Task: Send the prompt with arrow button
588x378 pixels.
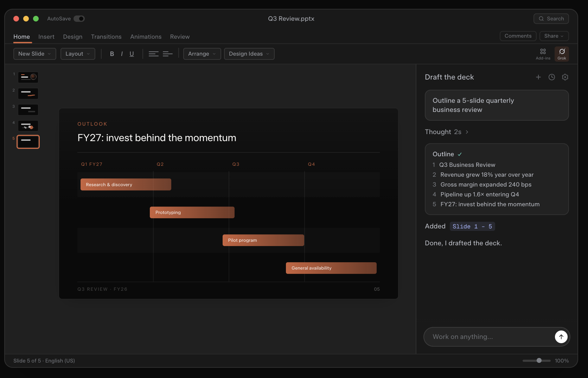Action: pyautogui.click(x=561, y=337)
